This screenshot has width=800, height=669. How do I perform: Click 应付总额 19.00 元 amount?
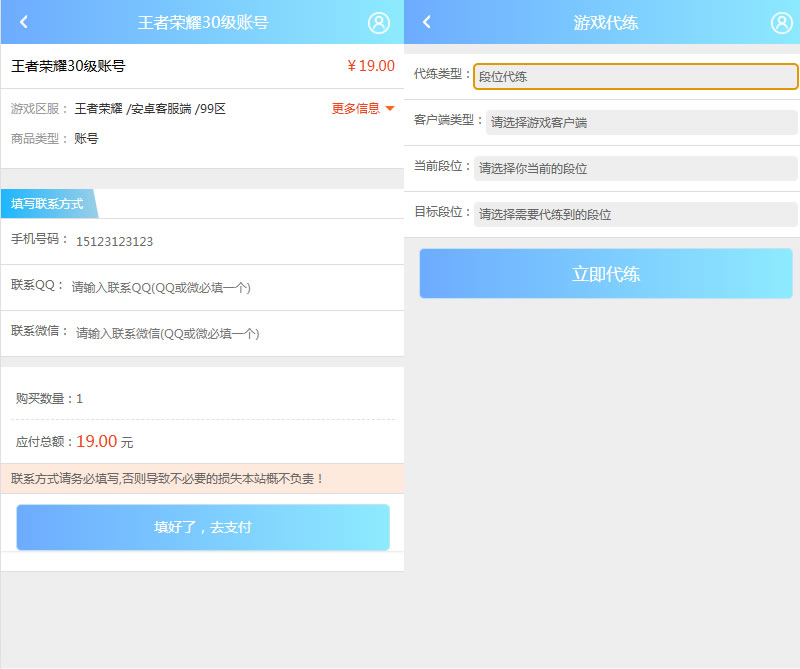pyautogui.click(x=105, y=441)
